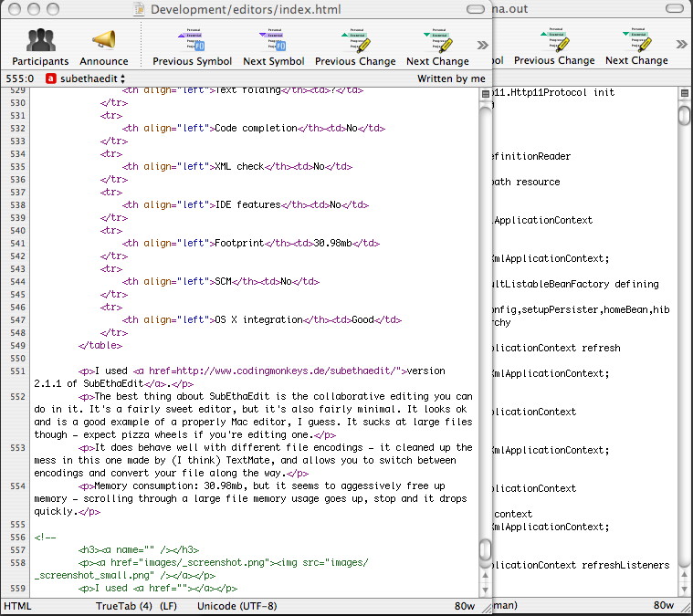Click the OS X integration text

(258, 319)
